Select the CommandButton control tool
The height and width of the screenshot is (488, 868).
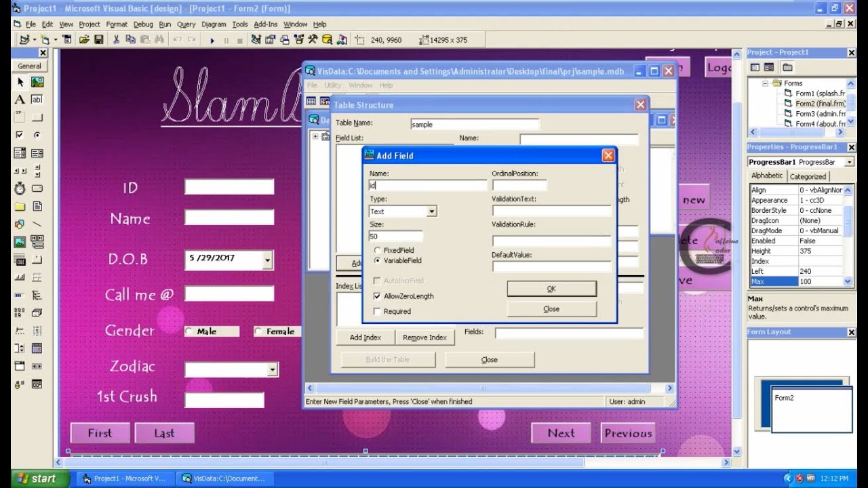(x=37, y=117)
